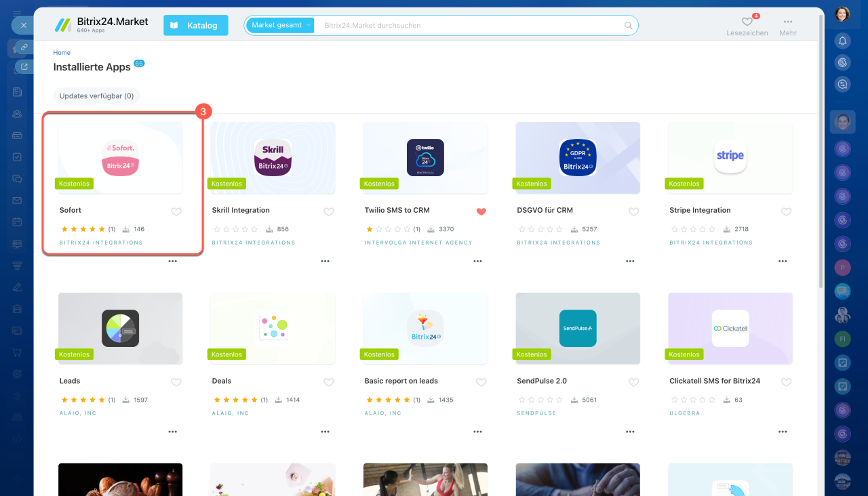Open the three-dots menu under Sofort

173,261
